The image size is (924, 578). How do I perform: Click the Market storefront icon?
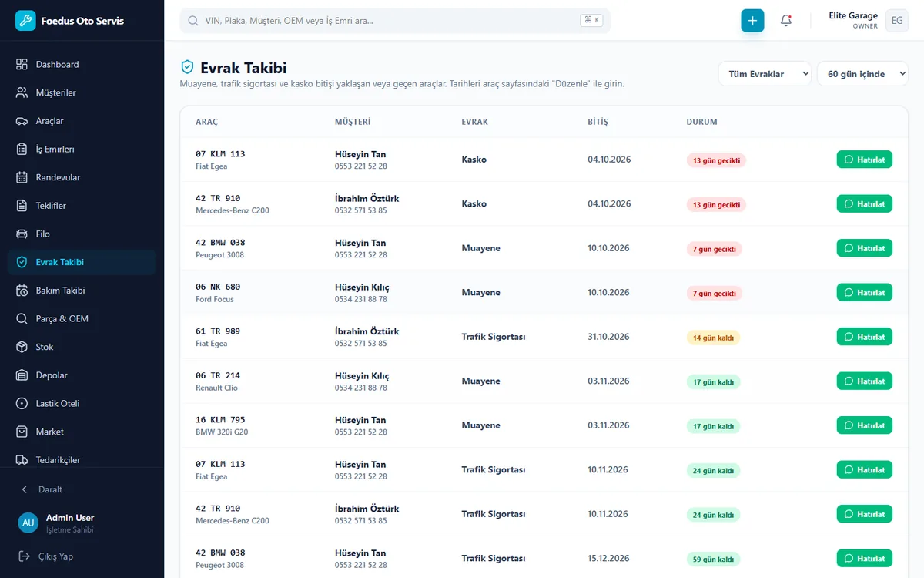coord(22,432)
